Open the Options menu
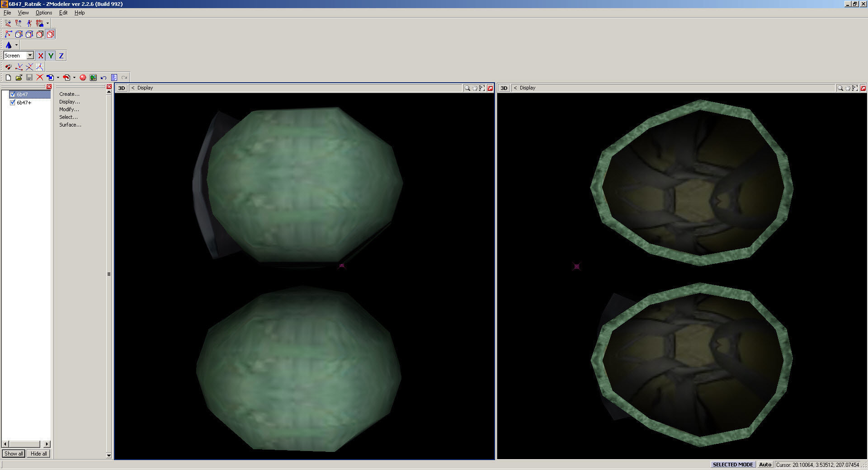Viewport: 868px width, 470px height. (44, 13)
